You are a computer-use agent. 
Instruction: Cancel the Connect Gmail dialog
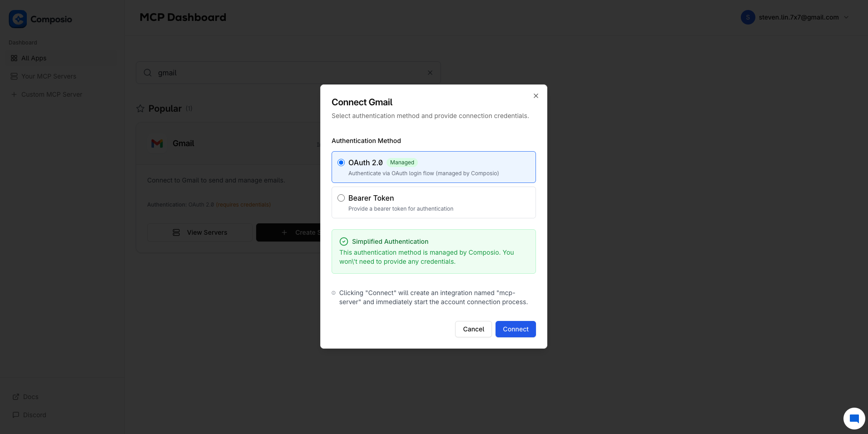(473, 329)
